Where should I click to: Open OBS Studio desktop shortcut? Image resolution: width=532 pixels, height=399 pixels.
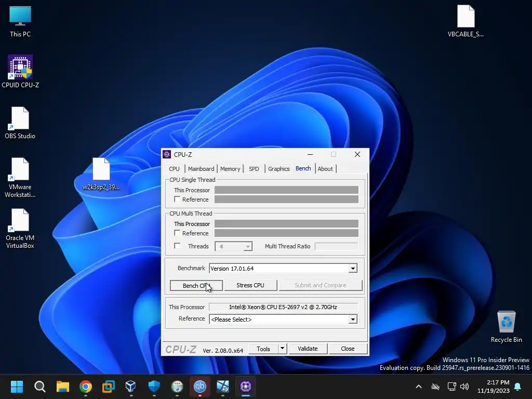click(20, 123)
